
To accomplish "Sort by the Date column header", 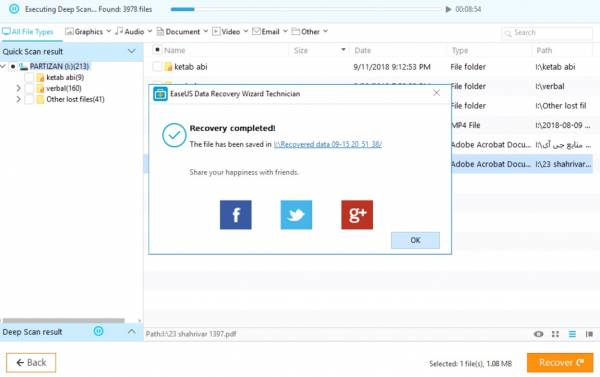I will 362,51.
